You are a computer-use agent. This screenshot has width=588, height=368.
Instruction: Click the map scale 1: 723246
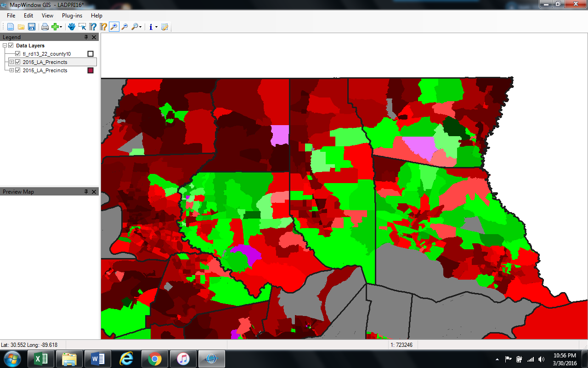pyautogui.click(x=401, y=345)
